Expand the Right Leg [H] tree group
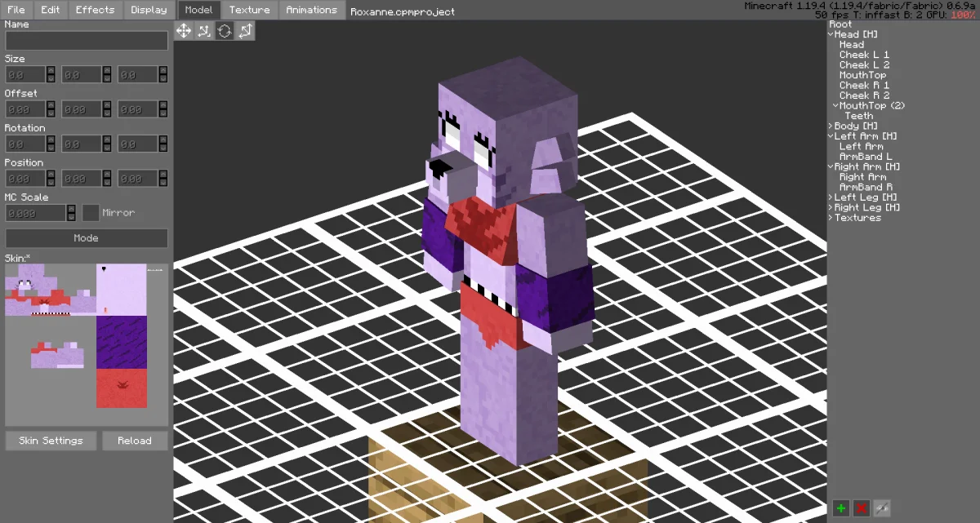Image resolution: width=980 pixels, height=523 pixels. pos(831,207)
